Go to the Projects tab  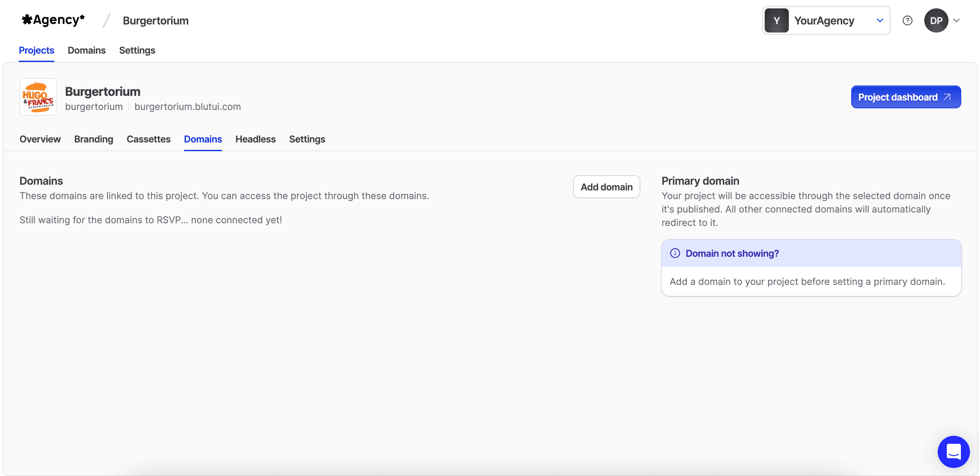click(x=36, y=50)
